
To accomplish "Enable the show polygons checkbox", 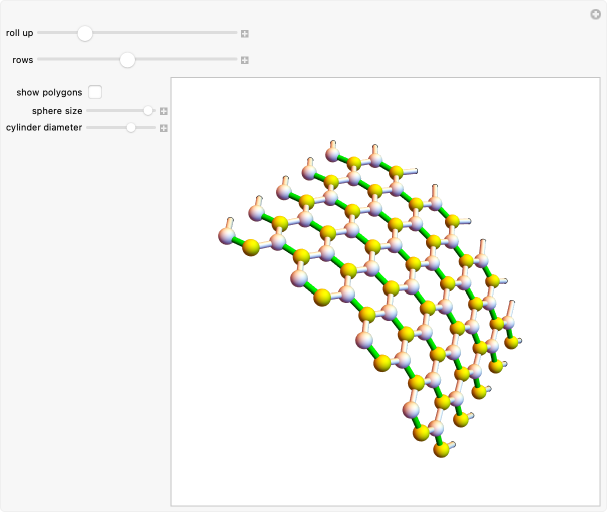I will 95,92.
